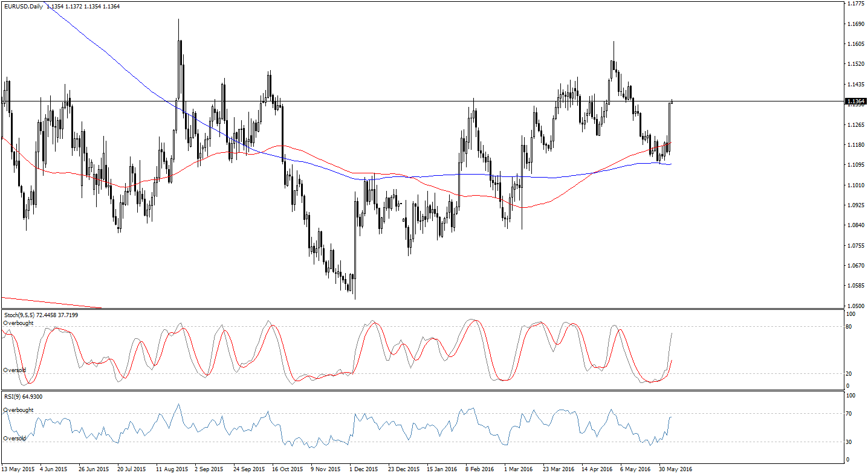
Task: Click the 1.0840 price axis label
Action: coord(855,225)
